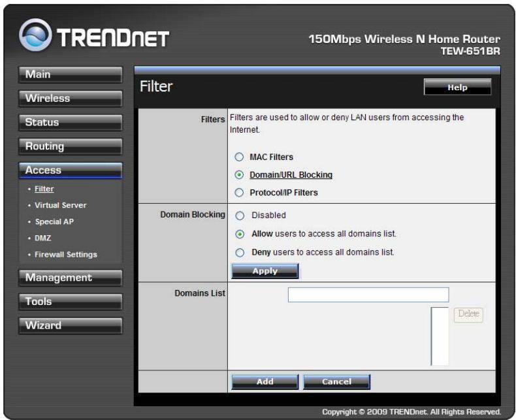
Task: Select Domain/URL Blocking radio button
Action: click(239, 175)
